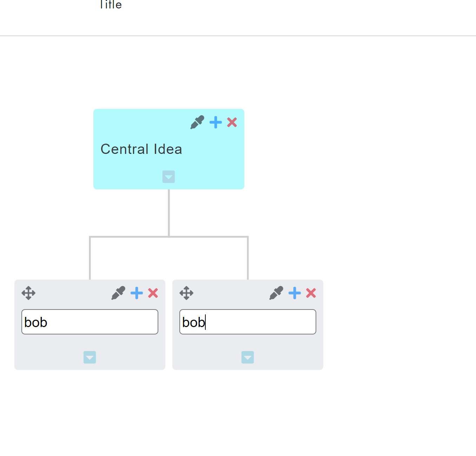Add a child node to the left bob node
476x456 pixels.
click(x=136, y=293)
